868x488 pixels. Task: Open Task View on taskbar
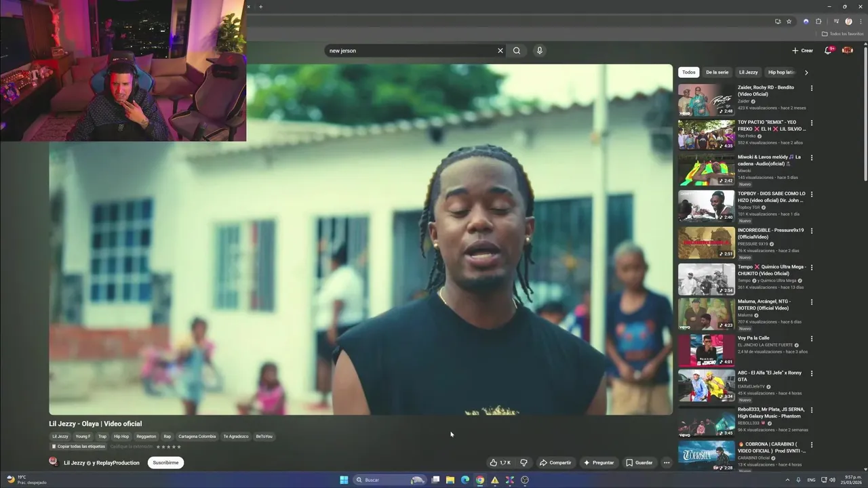[x=435, y=480]
